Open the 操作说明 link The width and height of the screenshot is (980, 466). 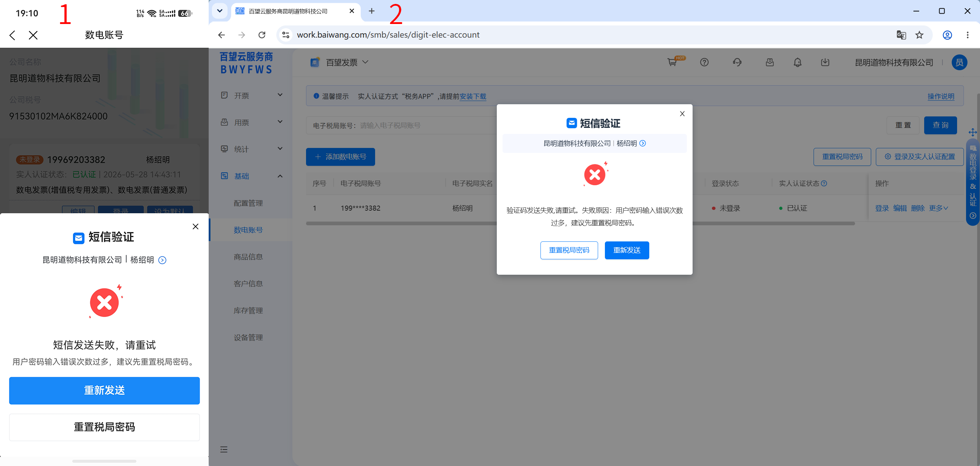[x=940, y=96]
